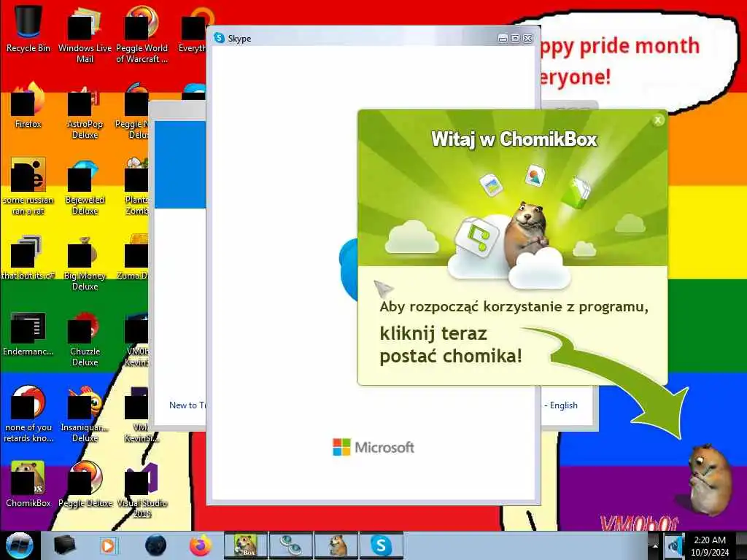Open the 'that but its c#' icon
Screen dimensions: 747x560
click(x=28, y=257)
